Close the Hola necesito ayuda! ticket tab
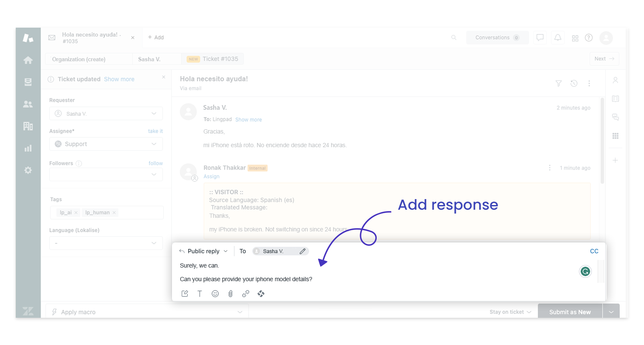 133,38
